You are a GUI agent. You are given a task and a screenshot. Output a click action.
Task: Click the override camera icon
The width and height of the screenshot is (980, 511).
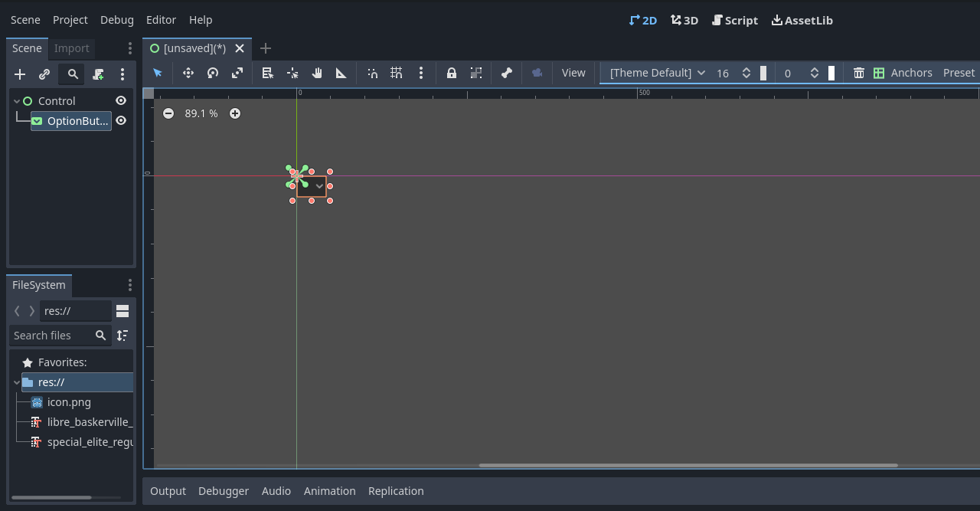click(537, 73)
